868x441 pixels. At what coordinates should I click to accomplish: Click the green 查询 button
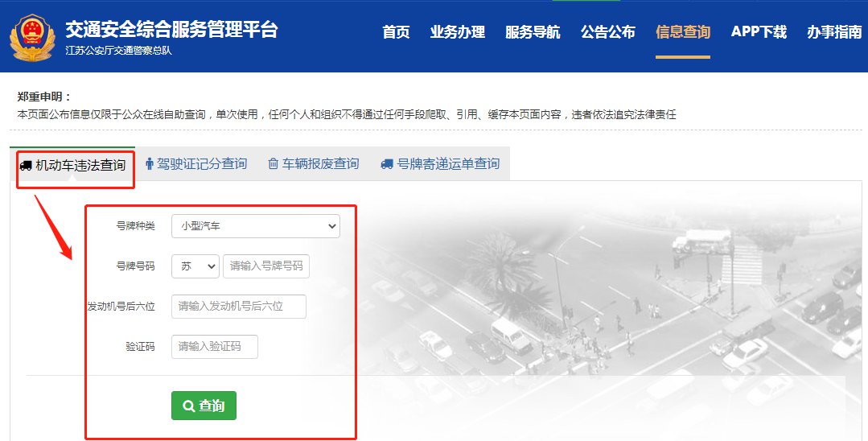(204, 406)
